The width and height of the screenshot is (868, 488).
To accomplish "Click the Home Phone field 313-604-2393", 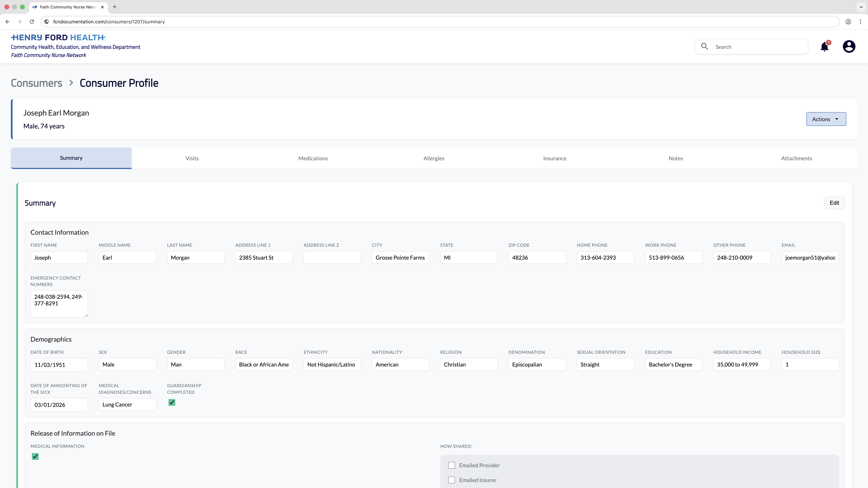I will tap(606, 258).
